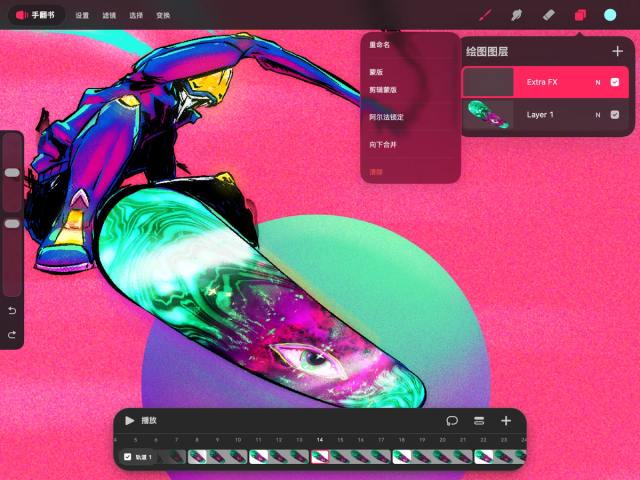Open the 变换 transform menu
640x480 pixels.
(163, 16)
